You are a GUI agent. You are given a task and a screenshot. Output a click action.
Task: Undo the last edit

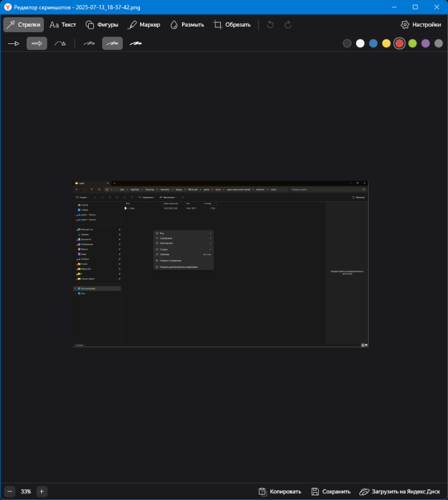click(270, 25)
